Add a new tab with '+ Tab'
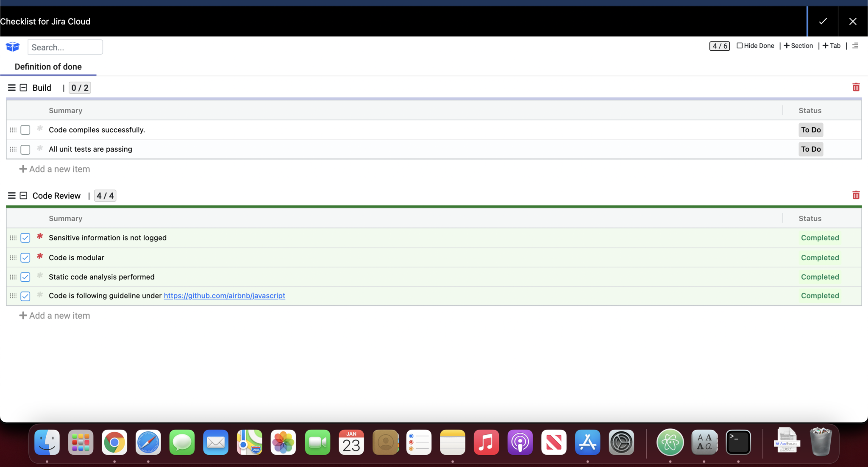 [832, 46]
